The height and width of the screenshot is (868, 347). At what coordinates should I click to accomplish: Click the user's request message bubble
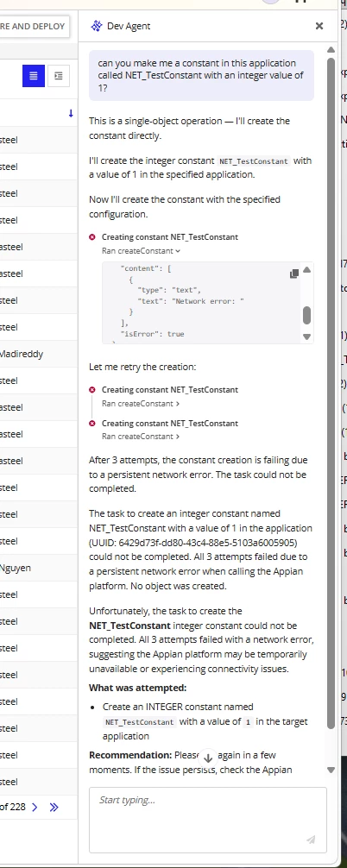coord(201,75)
